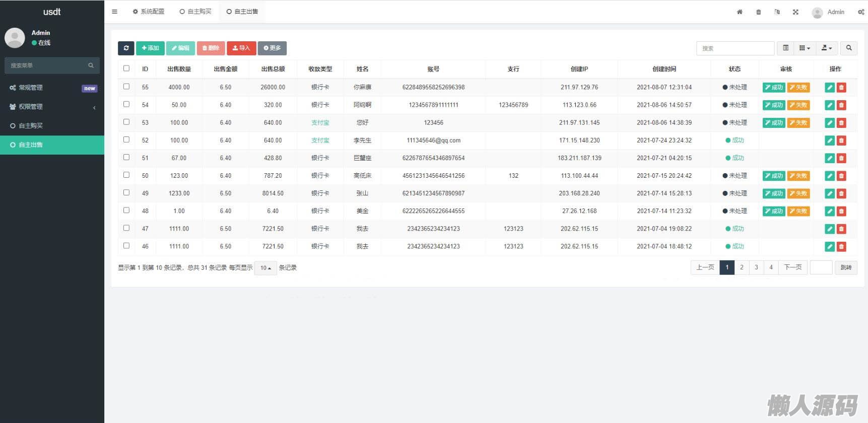
Task: Click the magnifier search icon button beside export
Action: point(849,48)
